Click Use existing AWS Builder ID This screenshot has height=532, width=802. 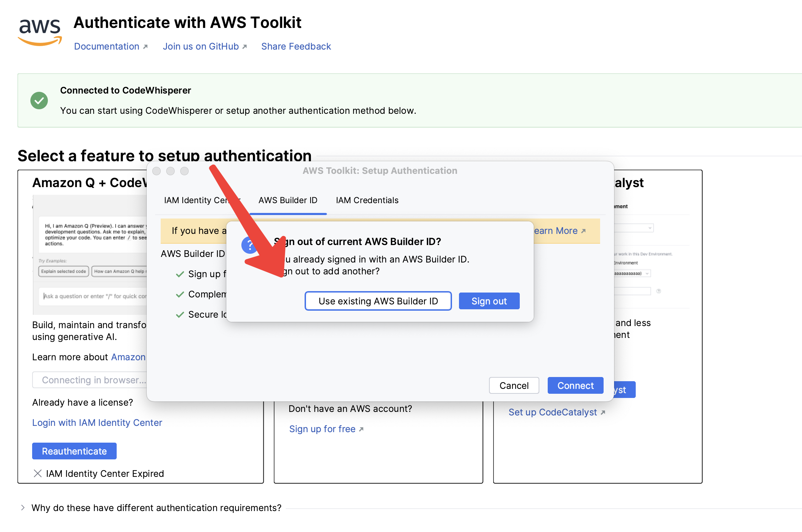coord(378,301)
